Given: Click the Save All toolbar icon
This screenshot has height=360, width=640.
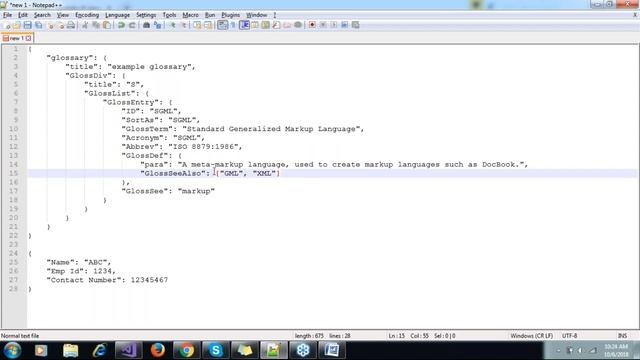Looking at the screenshot, I should pos(38,25).
